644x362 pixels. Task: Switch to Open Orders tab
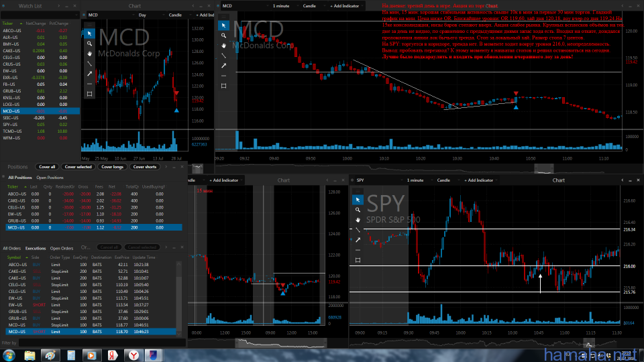click(62, 248)
